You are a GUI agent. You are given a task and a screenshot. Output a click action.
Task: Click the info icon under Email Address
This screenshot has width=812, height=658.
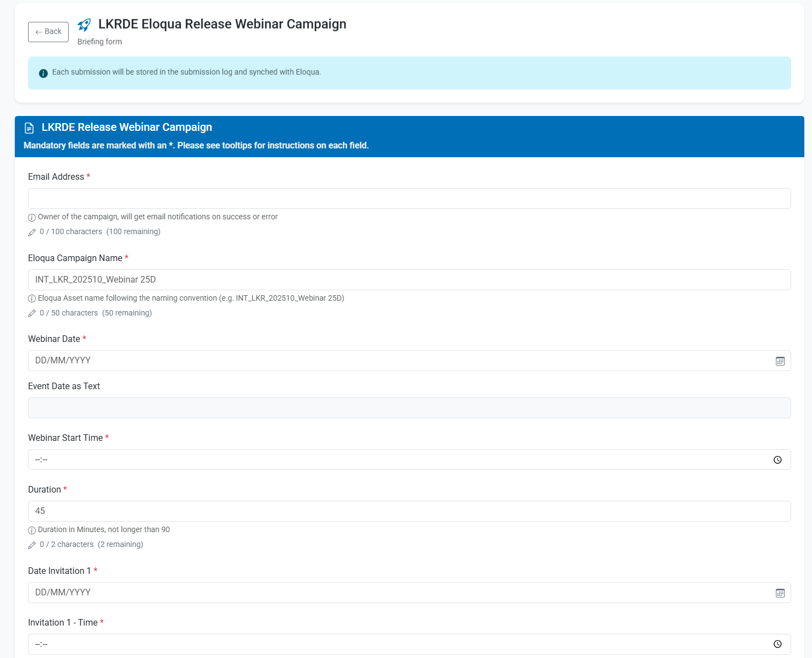[x=32, y=218]
